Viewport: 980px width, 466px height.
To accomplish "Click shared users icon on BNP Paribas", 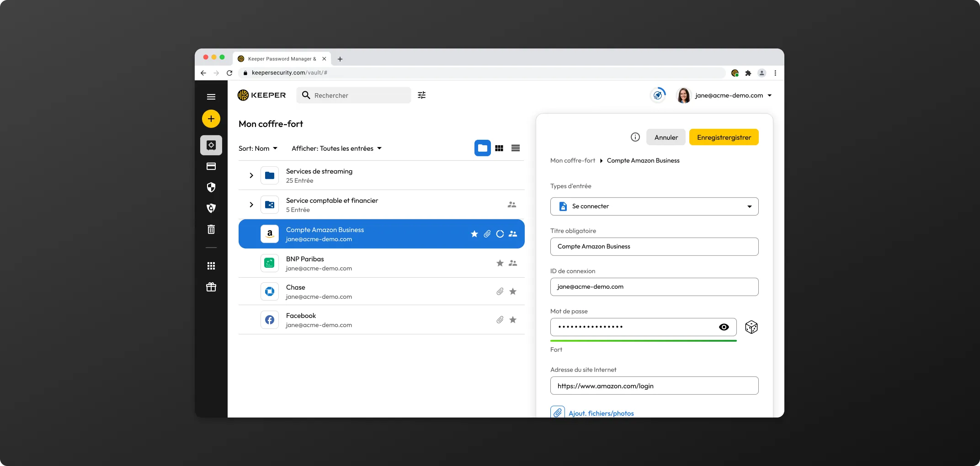I will tap(513, 263).
